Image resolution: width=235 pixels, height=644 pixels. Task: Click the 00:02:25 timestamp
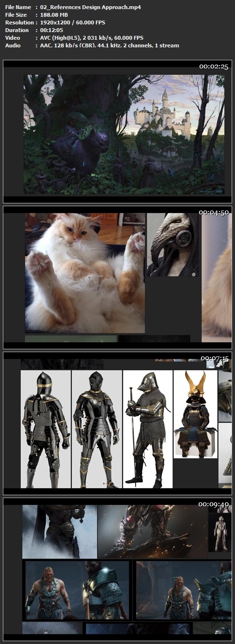coord(214,67)
